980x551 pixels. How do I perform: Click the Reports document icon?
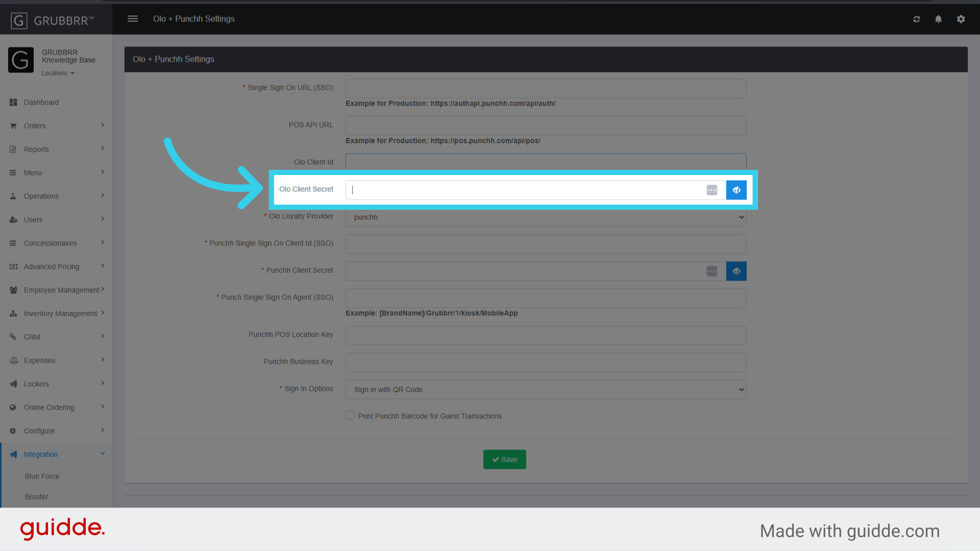[13, 149]
